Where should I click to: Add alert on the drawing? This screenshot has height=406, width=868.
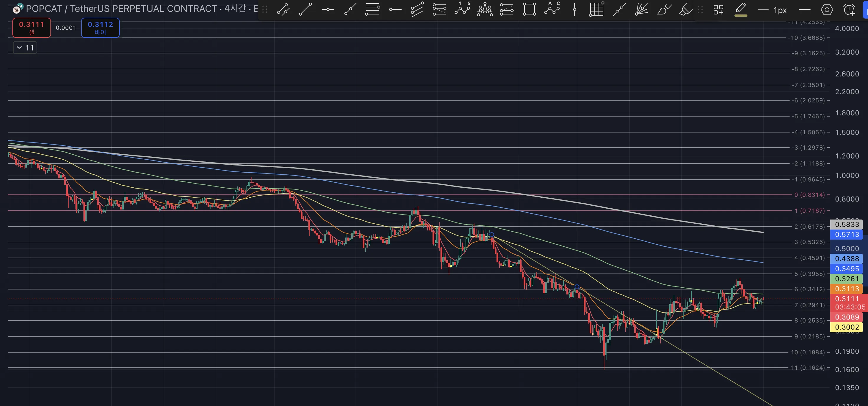click(849, 10)
